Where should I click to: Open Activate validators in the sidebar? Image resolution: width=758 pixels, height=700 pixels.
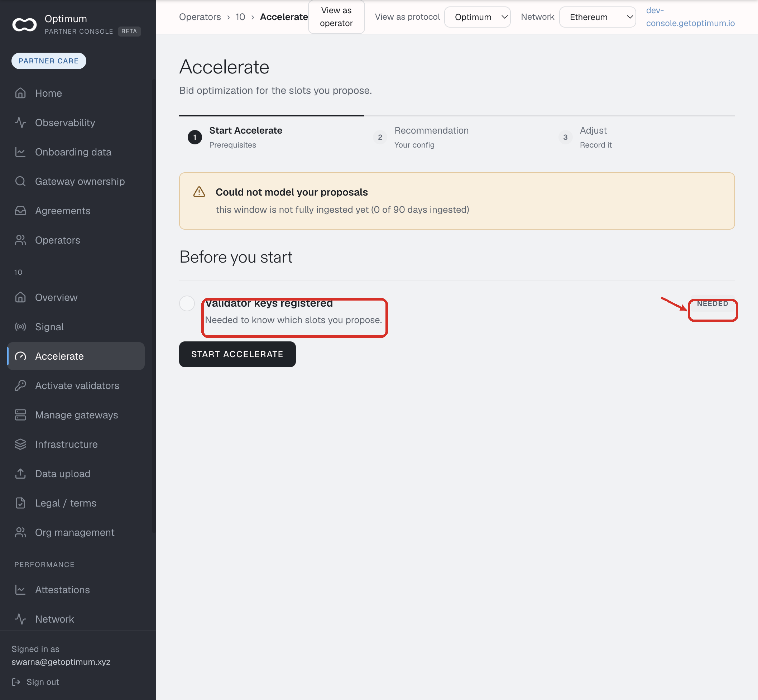[76, 385]
